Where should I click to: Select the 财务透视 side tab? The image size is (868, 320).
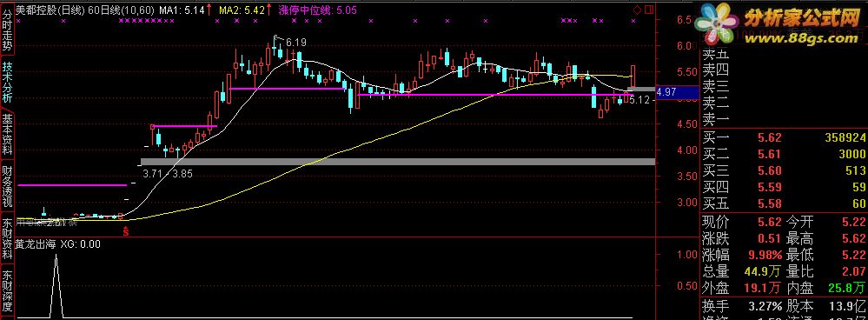point(8,187)
